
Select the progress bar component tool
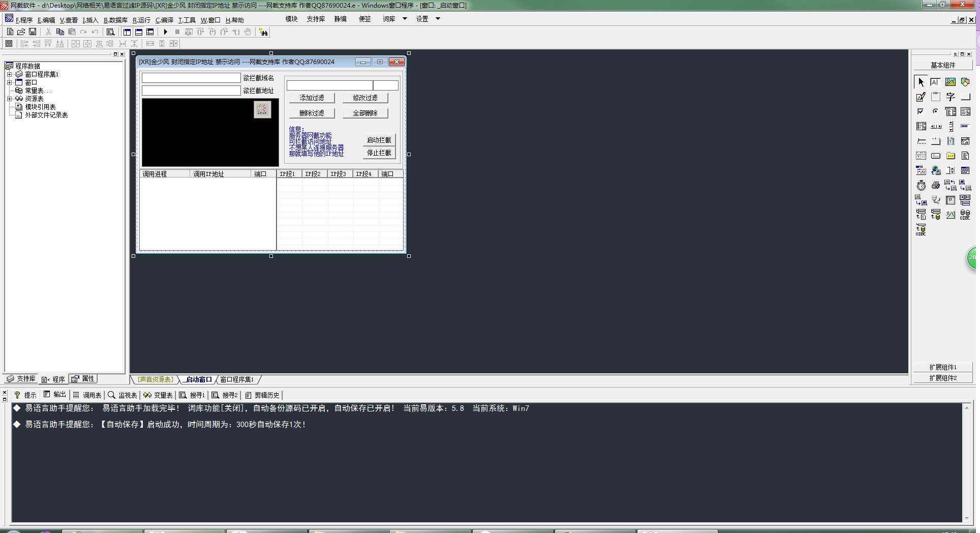(965, 126)
